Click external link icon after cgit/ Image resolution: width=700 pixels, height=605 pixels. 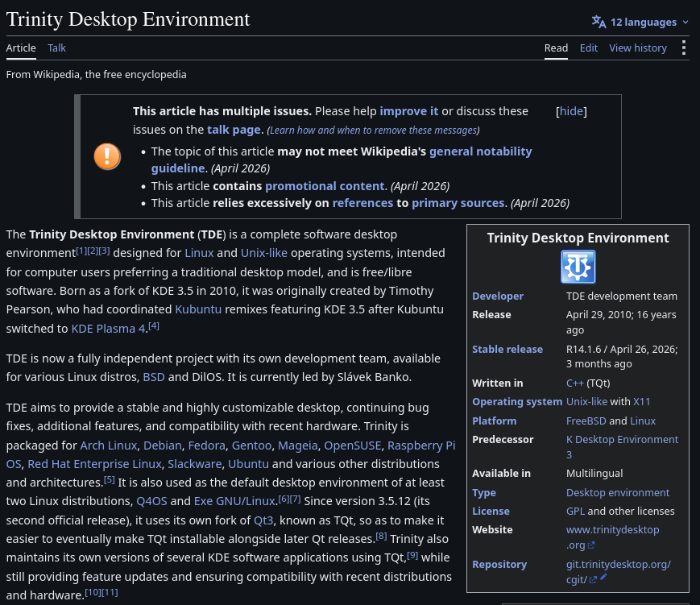point(593,580)
